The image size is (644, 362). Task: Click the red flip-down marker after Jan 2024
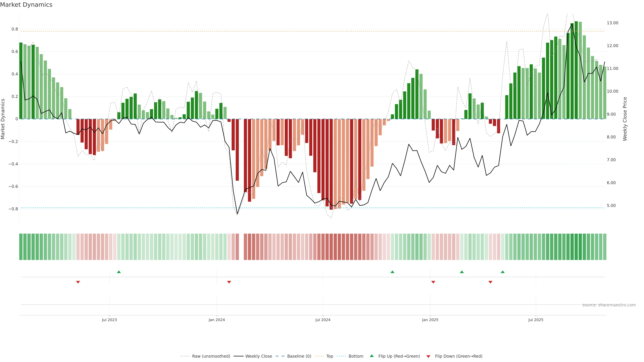[229, 282]
